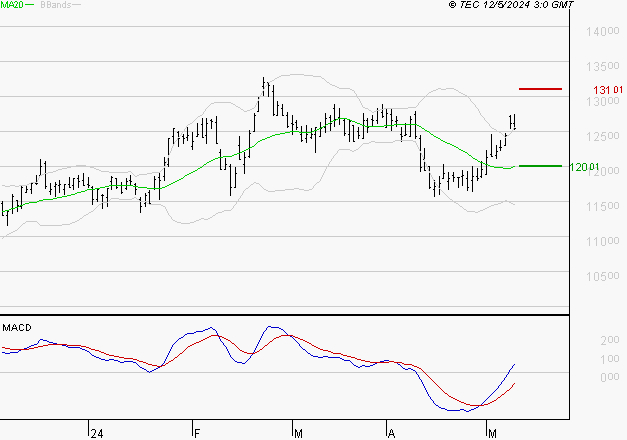Click the MACD 100 axis label

point(610,359)
